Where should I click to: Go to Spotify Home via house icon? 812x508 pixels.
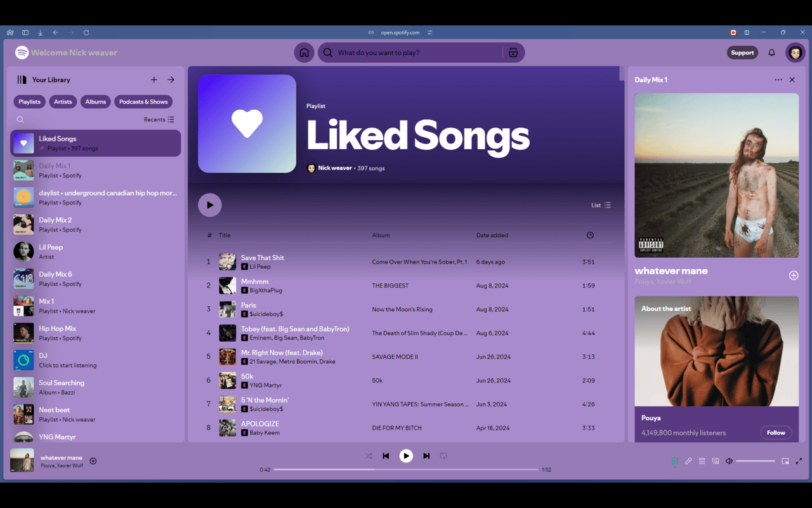click(x=304, y=53)
